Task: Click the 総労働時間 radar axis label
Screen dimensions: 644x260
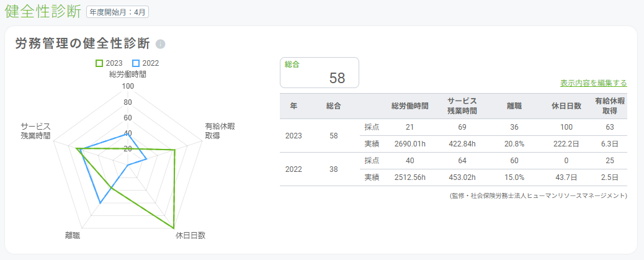Action: point(128,74)
